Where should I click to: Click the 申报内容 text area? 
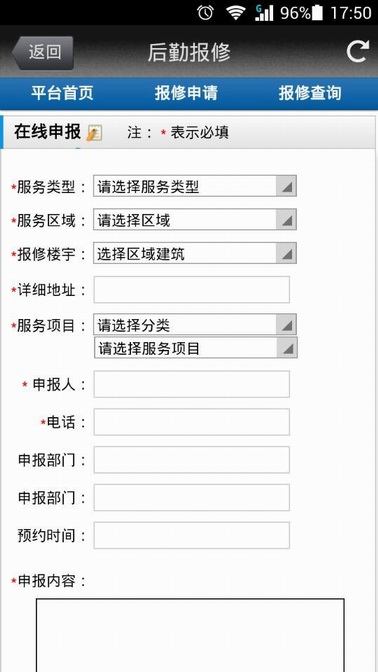[190, 635]
